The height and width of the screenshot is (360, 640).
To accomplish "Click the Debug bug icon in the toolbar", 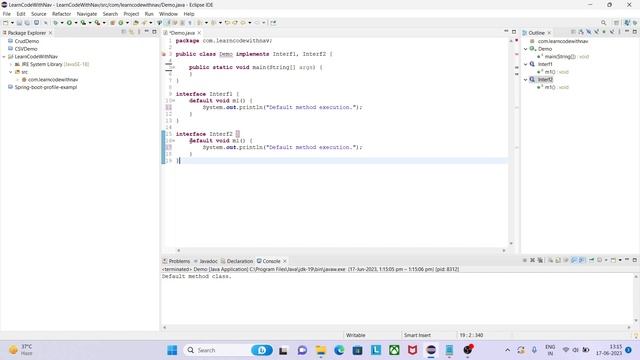I will 56,23.
